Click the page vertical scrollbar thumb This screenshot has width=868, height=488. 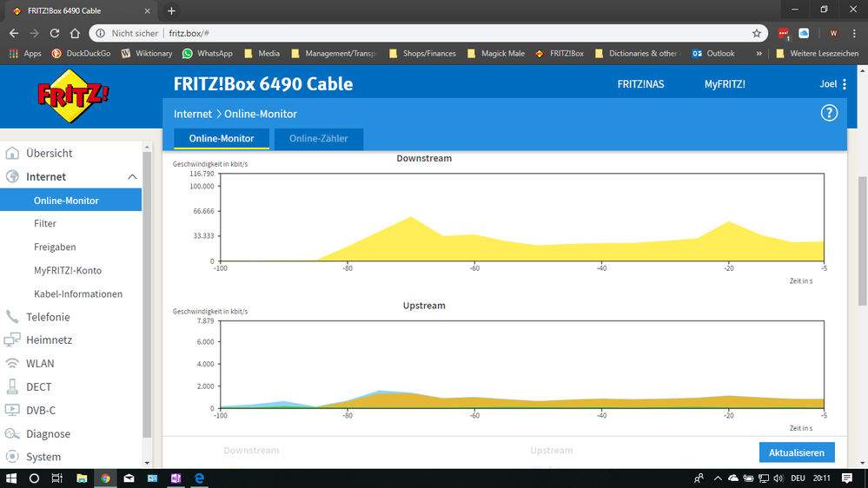tap(863, 241)
